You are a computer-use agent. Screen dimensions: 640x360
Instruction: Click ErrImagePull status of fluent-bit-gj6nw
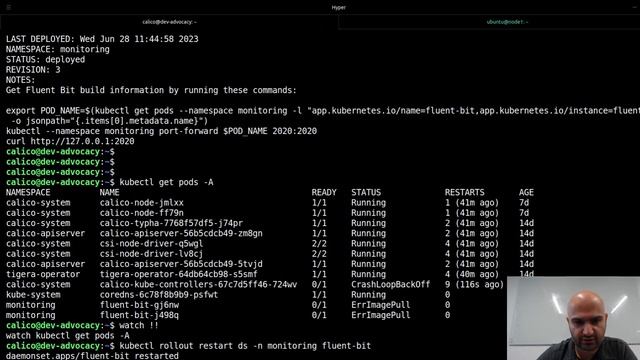click(x=380, y=305)
